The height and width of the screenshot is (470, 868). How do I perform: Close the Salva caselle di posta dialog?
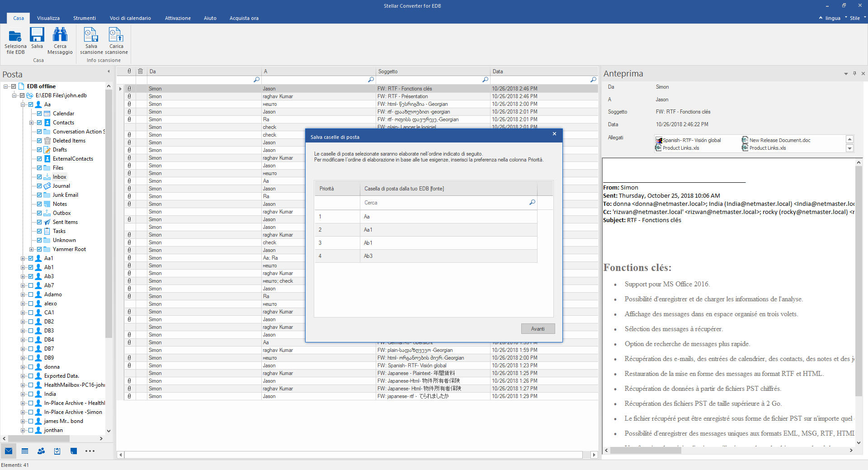pos(554,134)
